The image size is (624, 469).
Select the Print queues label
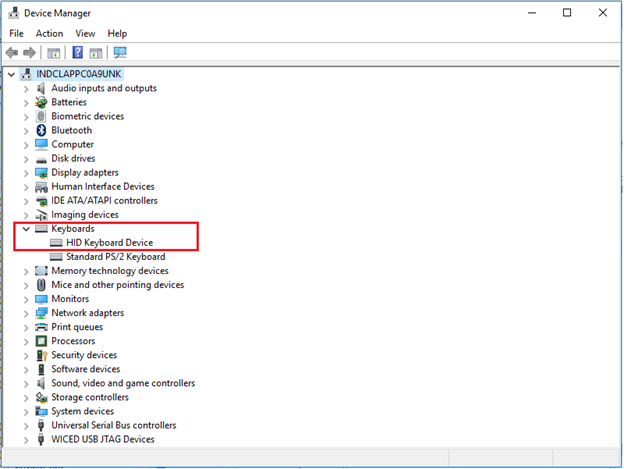pos(77,327)
